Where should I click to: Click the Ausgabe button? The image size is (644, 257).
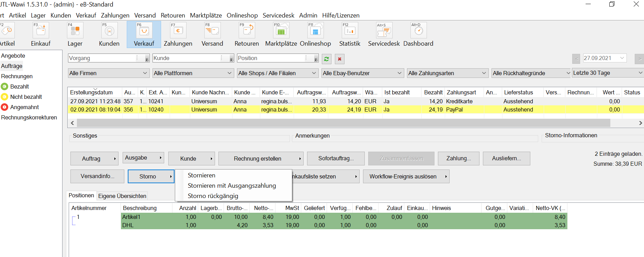143,158
